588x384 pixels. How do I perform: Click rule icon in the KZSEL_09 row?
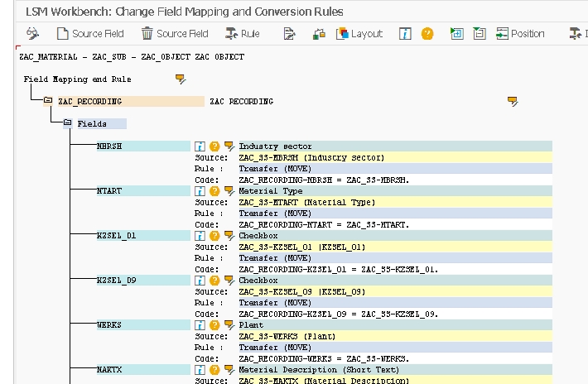[229, 281]
